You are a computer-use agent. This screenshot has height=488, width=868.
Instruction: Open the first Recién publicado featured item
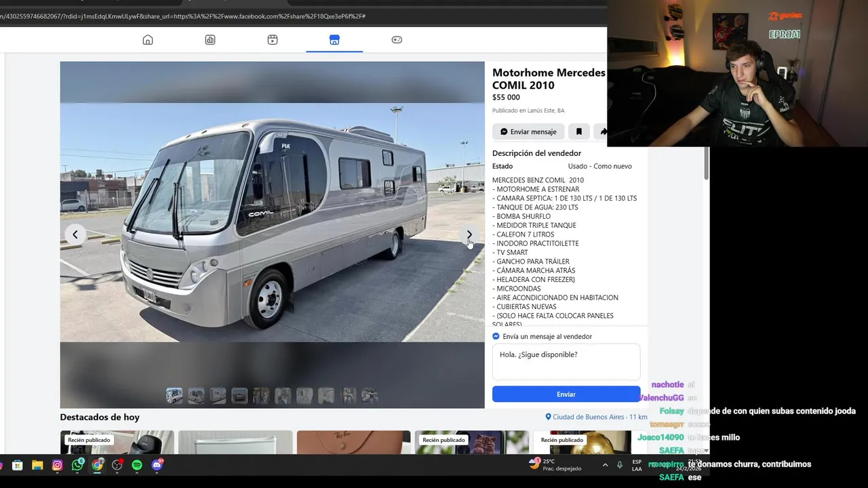pos(117,443)
